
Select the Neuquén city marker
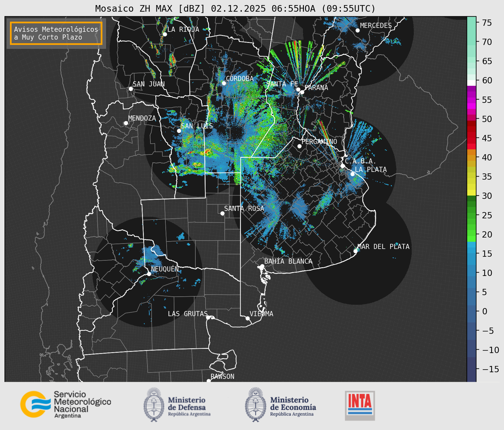point(149,274)
